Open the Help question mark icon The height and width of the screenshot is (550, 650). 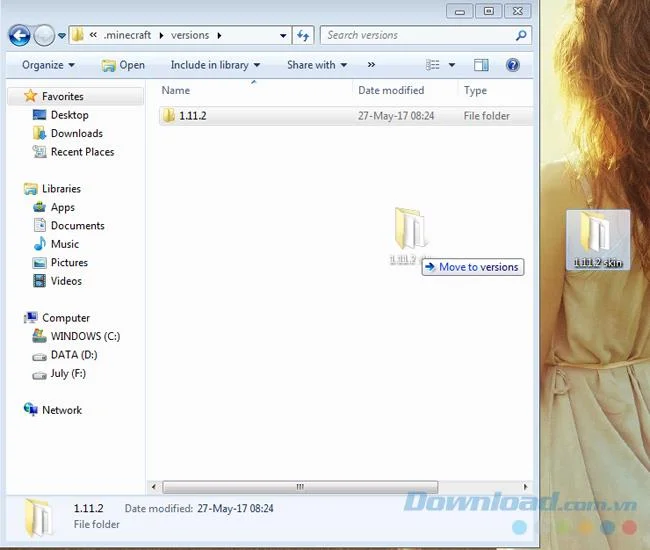tap(513, 65)
